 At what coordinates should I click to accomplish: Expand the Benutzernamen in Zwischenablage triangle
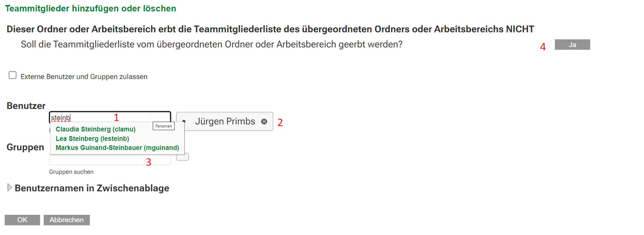pos(10,187)
